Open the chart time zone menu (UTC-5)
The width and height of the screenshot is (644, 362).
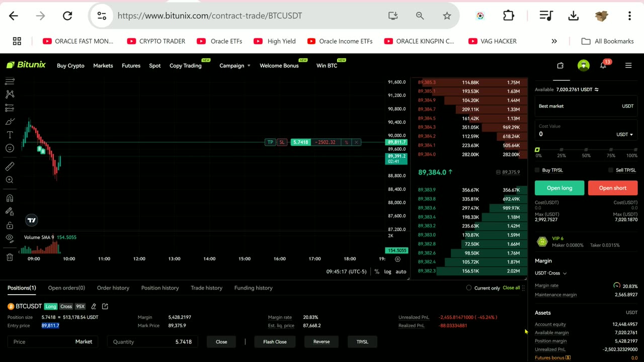[x=347, y=271]
